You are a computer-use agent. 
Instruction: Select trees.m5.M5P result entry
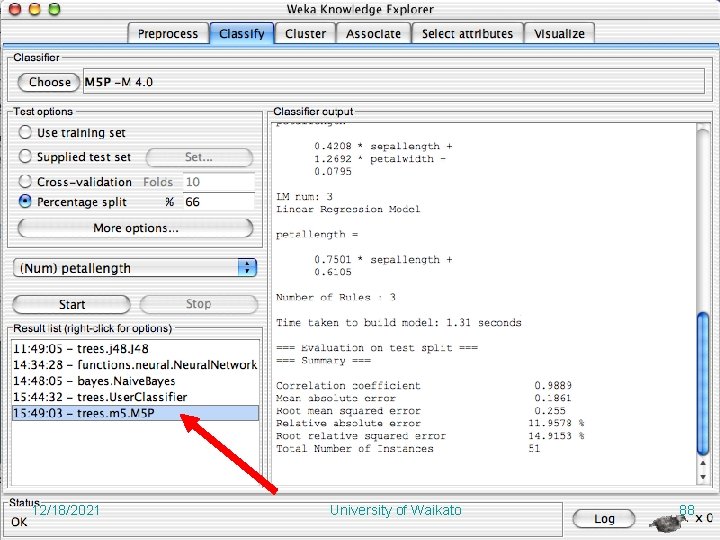pos(135,413)
